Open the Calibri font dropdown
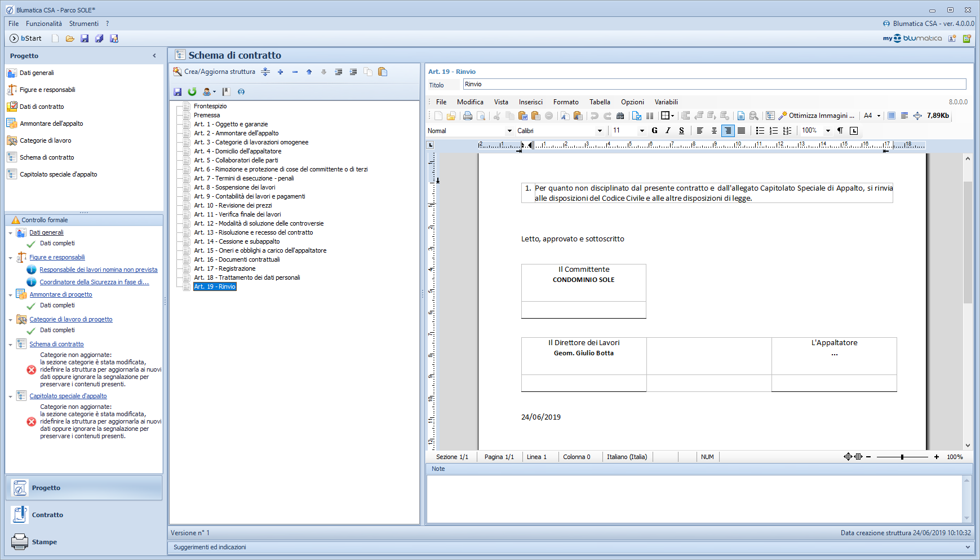This screenshot has height=560, width=980. [x=600, y=131]
